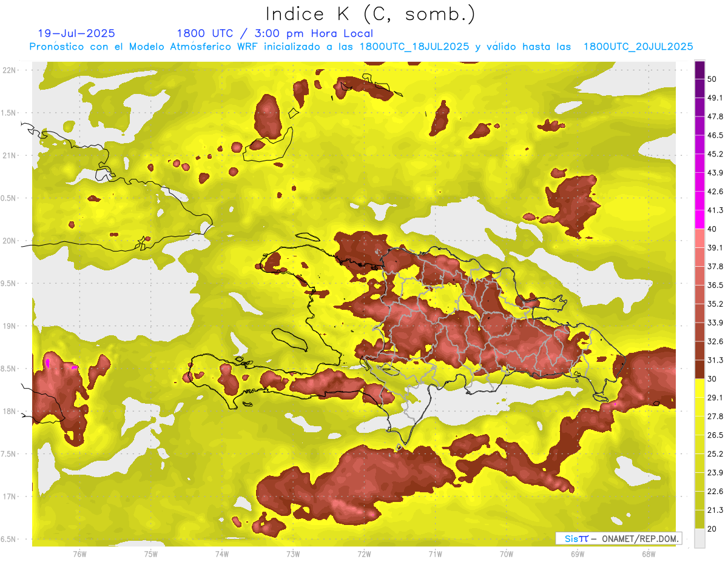Click the color bar value '30'
Image resolution: width=728 pixels, height=562 pixels.
712,378
